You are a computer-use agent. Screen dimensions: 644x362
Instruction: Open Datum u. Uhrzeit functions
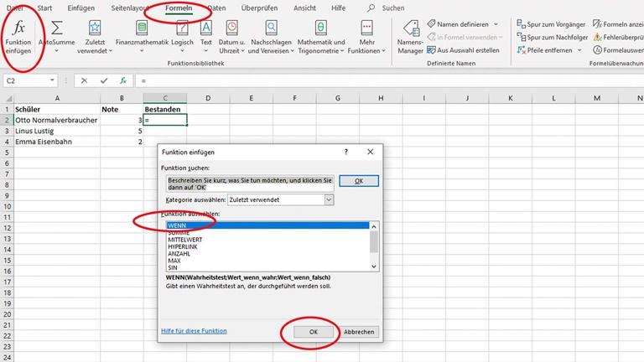coord(231,37)
